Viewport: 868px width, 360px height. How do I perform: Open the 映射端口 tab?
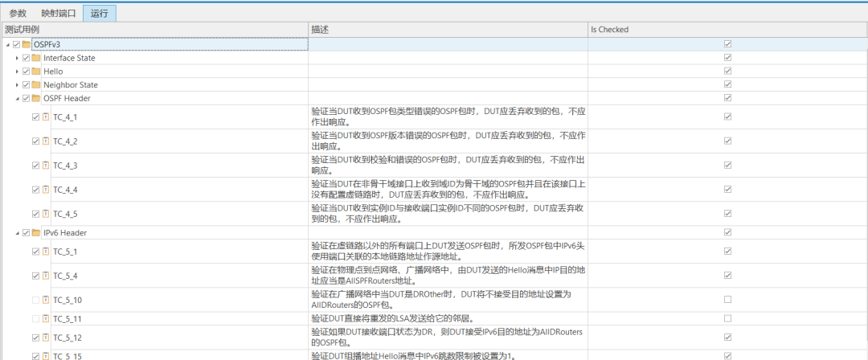coord(59,14)
